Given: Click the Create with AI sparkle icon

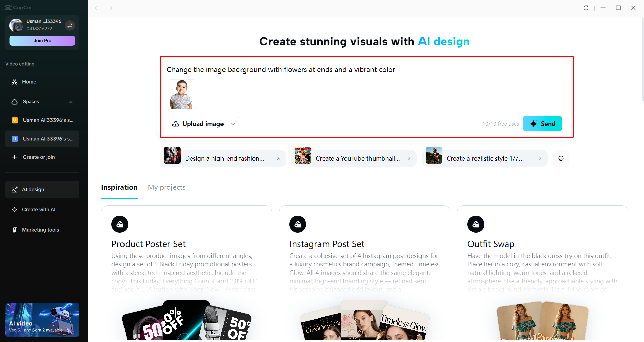Looking at the screenshot, I should pyautogui.click(x=14, y=210).
